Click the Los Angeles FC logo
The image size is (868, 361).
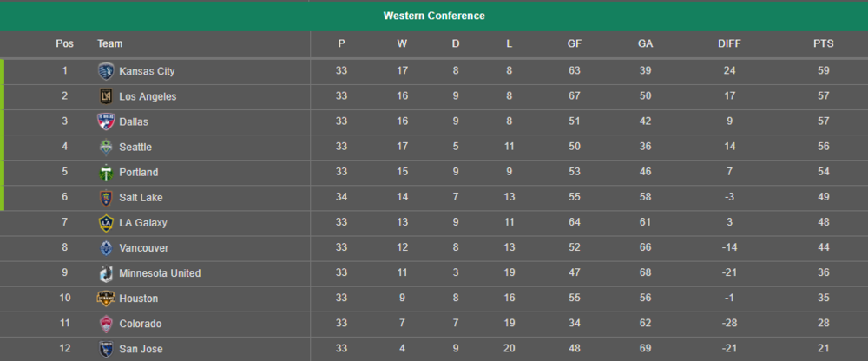pos(106,96)
